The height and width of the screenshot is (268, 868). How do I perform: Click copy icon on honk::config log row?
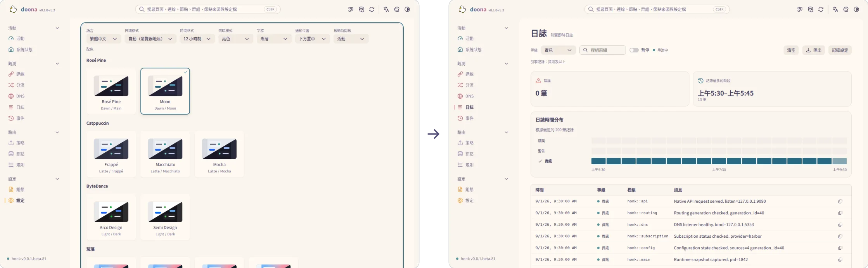coord(840,248)
